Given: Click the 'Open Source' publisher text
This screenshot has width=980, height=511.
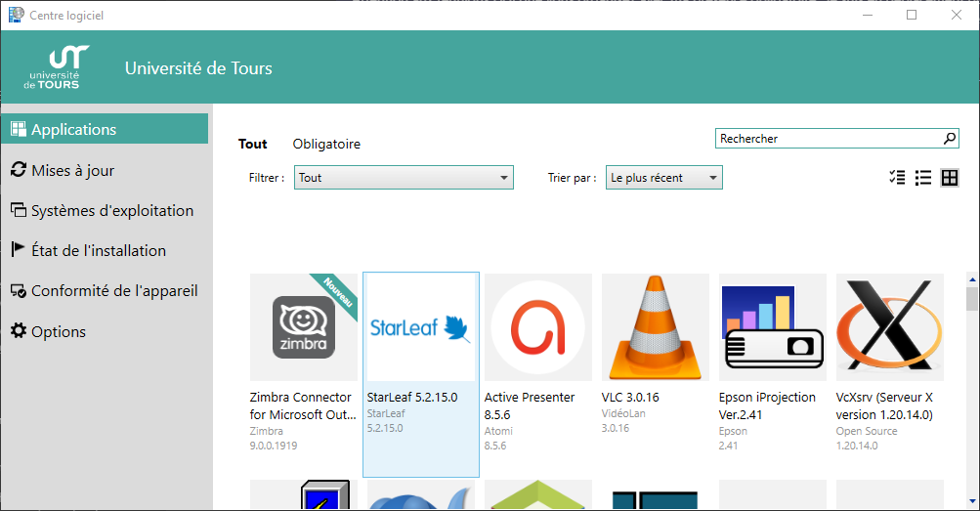Looking at the screenshot, I should 867,431.
